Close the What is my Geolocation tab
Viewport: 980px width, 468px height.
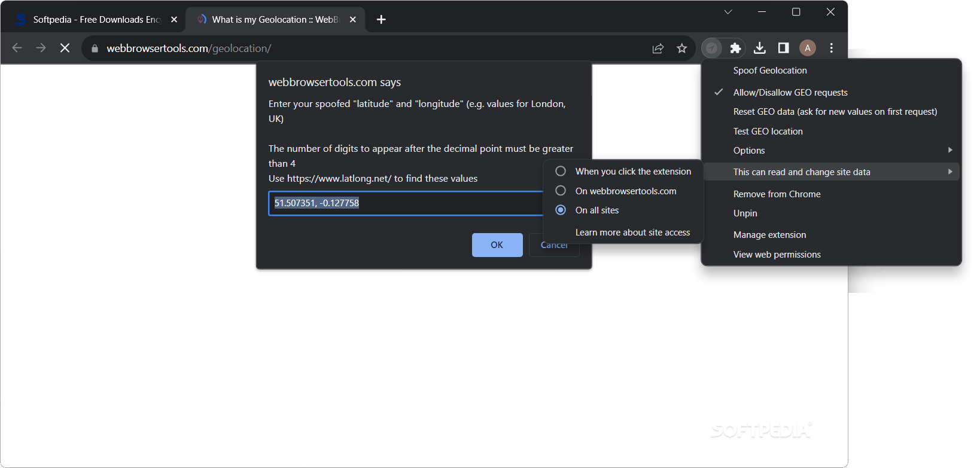353,20
